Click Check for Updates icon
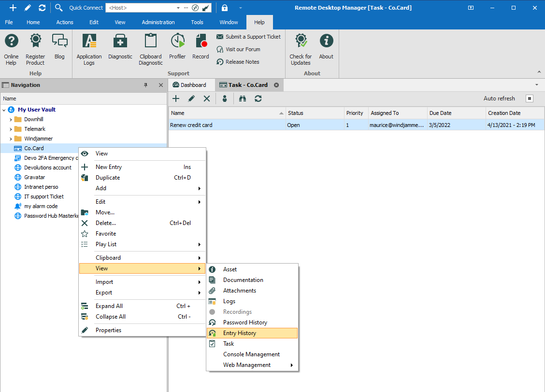The image size is (545, 392). pos(301,49)
